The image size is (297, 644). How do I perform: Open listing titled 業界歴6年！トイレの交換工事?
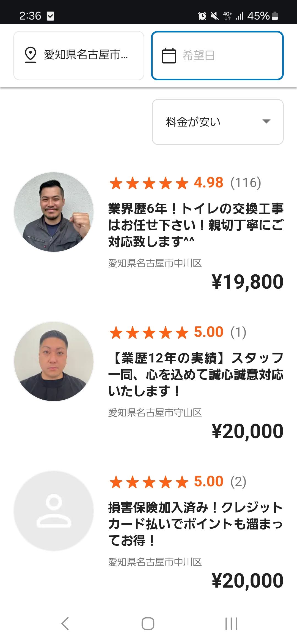pyautogui.click(x=196, y=225)
